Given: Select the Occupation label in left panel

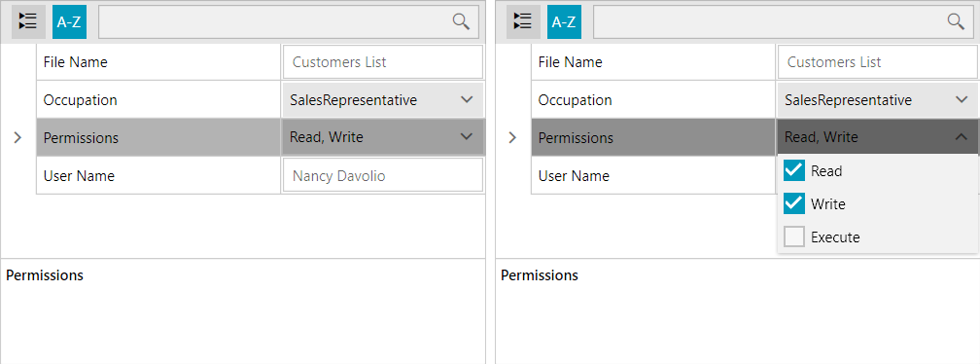Looking at the screenshot, I should pos(80,100).
